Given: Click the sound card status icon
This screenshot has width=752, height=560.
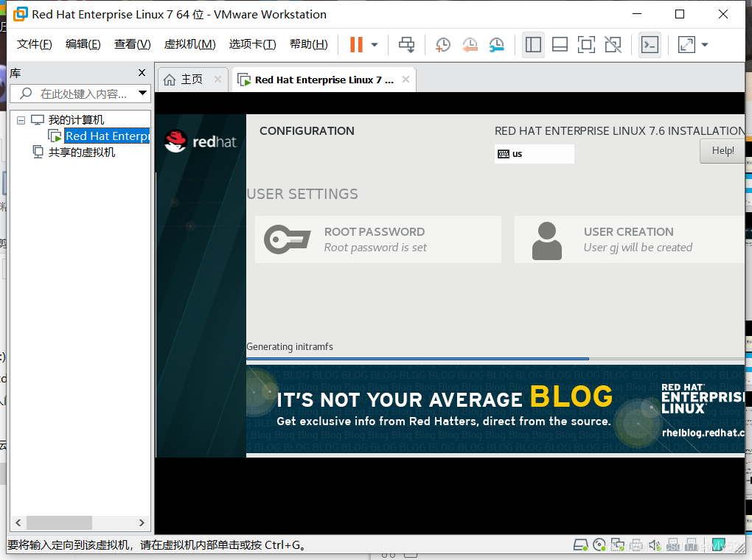Looking at the screenshot, I should pyautogui.click(x=655, y=545).
